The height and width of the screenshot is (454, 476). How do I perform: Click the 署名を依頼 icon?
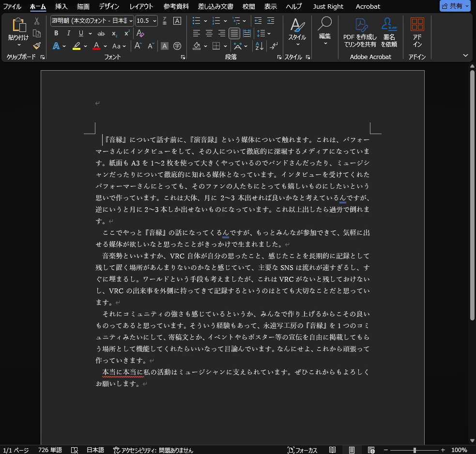tap(389, 33)
